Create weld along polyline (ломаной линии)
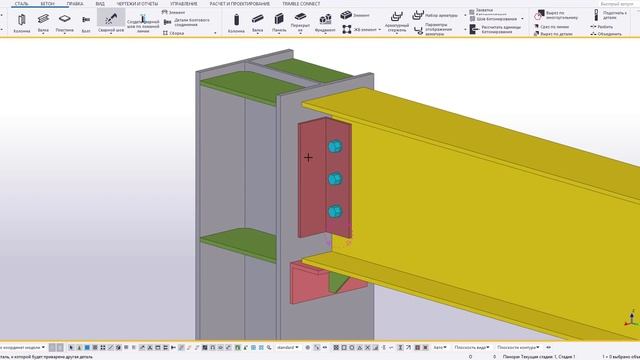640x360 pixels. tap(143, 23)
